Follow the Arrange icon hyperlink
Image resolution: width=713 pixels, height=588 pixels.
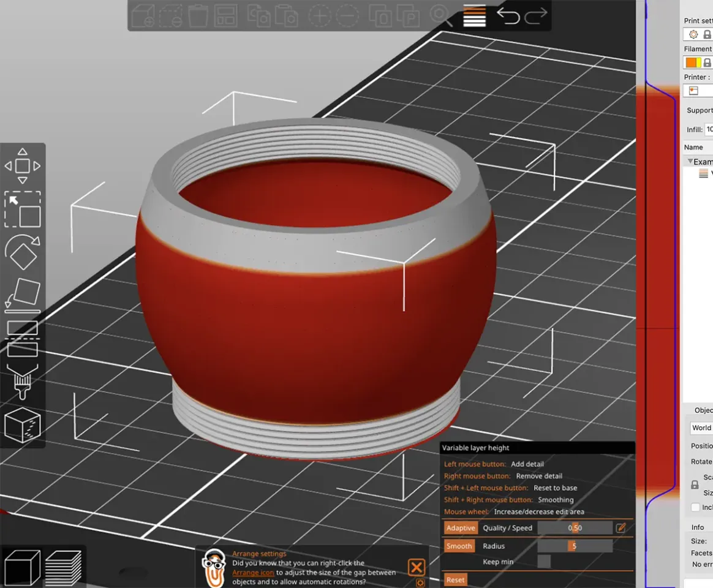click(x=253, y=573)
